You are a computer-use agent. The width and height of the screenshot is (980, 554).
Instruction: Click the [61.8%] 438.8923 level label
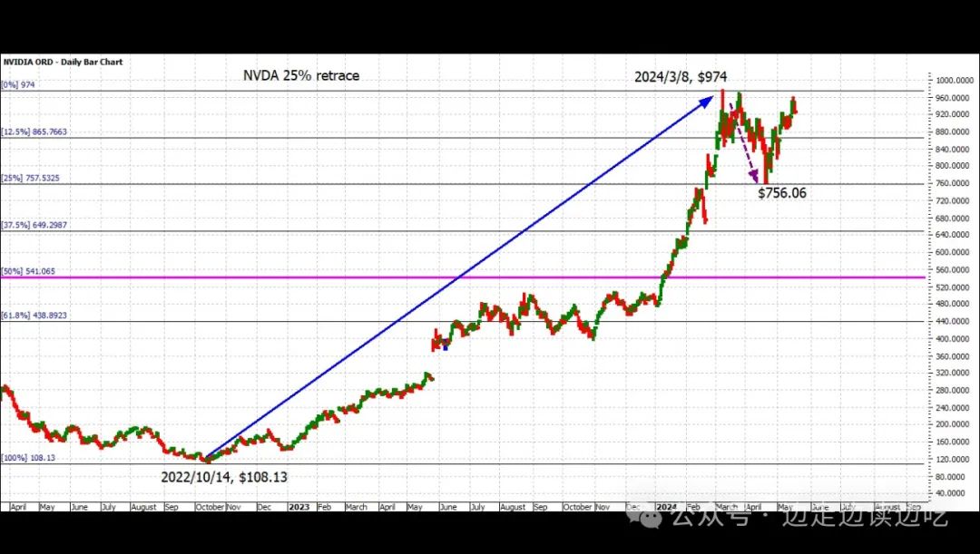click(34, 316)
